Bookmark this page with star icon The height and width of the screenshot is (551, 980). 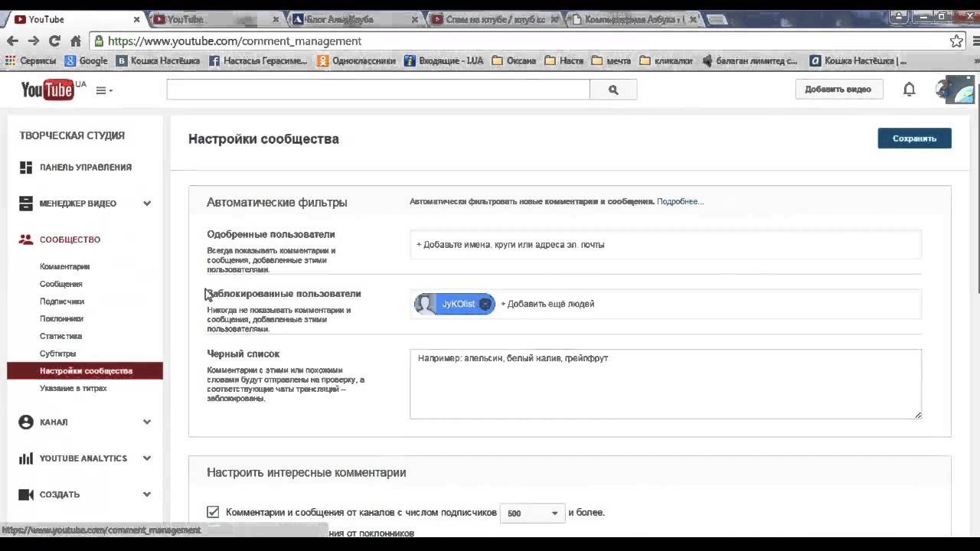(x=956, y=41)
